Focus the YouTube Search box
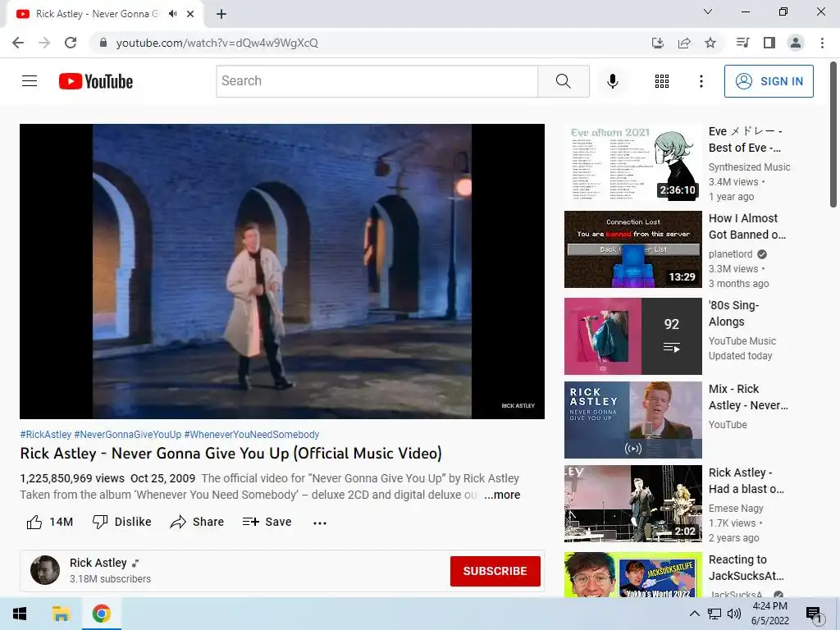The height and width of the screenshot is (630, 840). [x=377, y=81]
